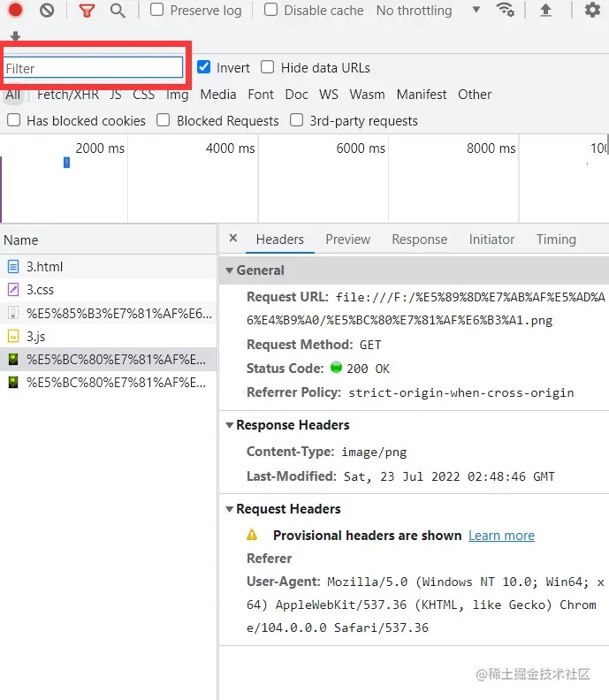The image size is (609, 700).
Task: Collapse the Request Headers section
Action: (230, 509)
